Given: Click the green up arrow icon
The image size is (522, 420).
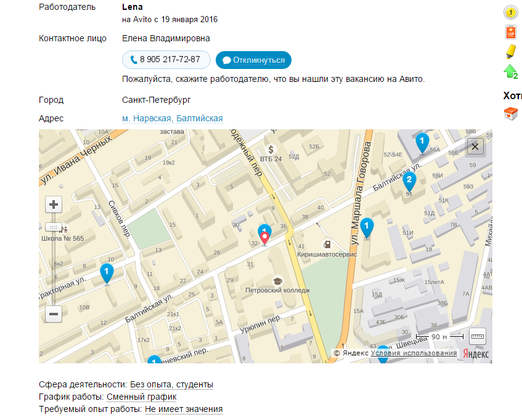Looking at the screenshot, I should pos(510,71).
